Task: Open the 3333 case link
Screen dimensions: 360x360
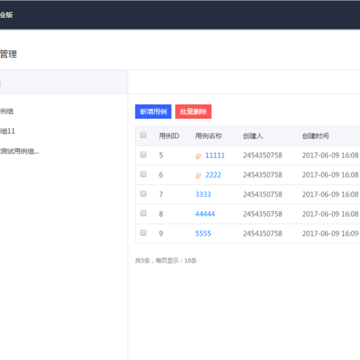Action: [203, 194]
